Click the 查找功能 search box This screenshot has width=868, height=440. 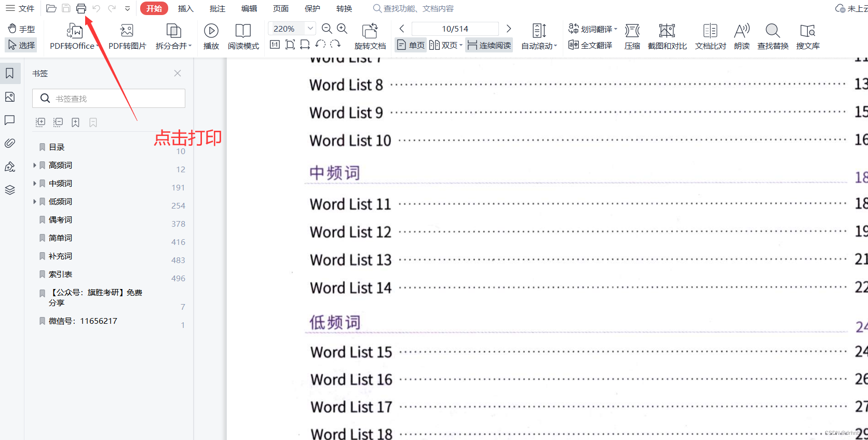413,8
